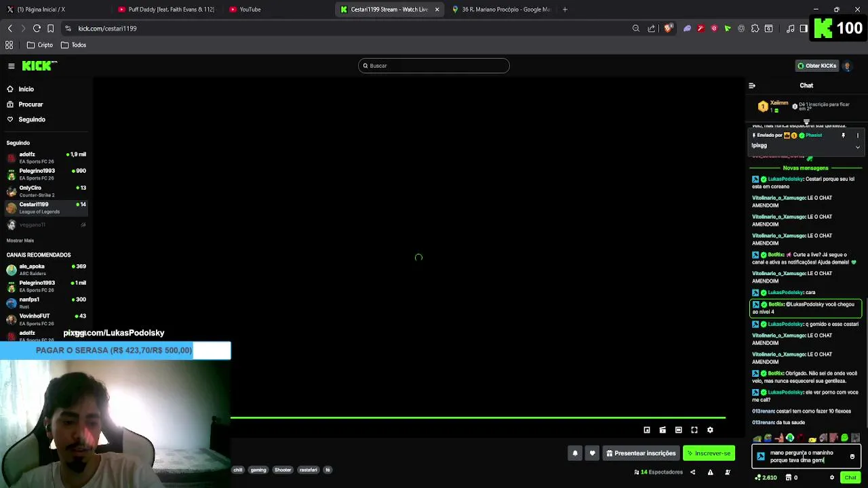This screenshot has width=868, height=488.
Task: Toggle mini player mode
Action: (x=647, y=430)
